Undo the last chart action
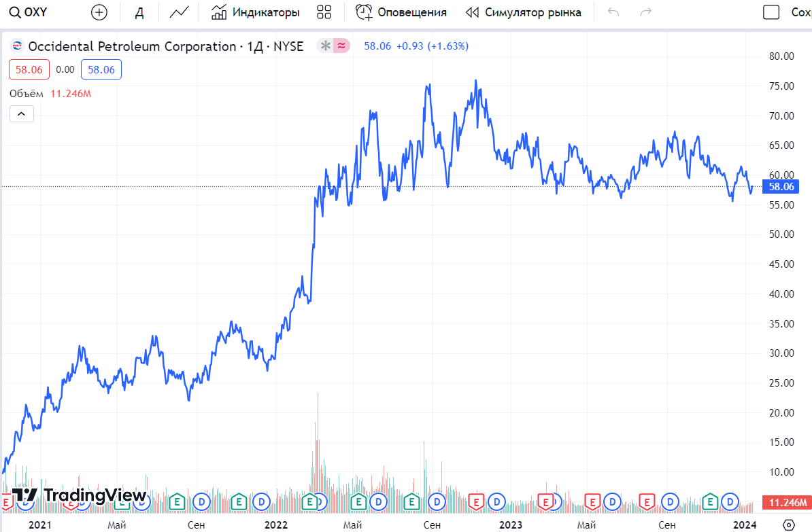This screenshot has width=812, height=532. [613, 12]
